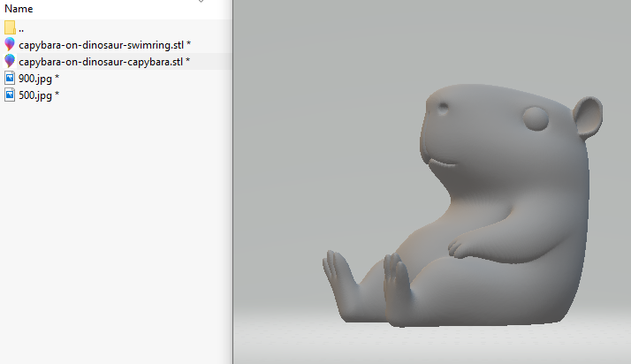This screenshot has width=631, height=364.
Task: Sort files by the Name column header
Action: pyautogui.click(x=19, y=9)
